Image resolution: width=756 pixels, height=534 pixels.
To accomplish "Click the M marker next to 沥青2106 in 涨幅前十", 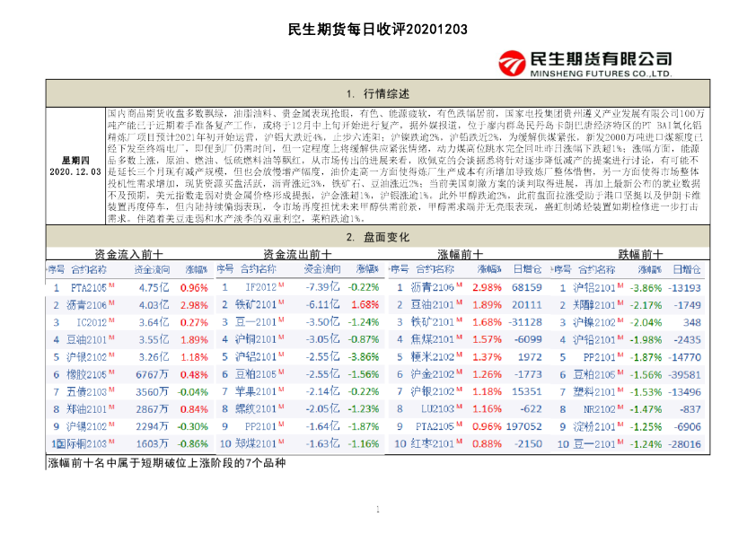I will tap(459, 284).
